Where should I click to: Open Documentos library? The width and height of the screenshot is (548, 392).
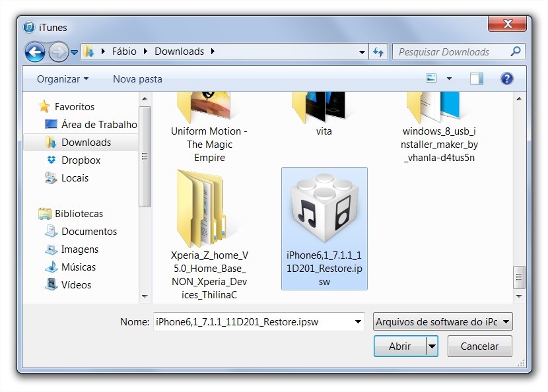(x=89, y=231)
